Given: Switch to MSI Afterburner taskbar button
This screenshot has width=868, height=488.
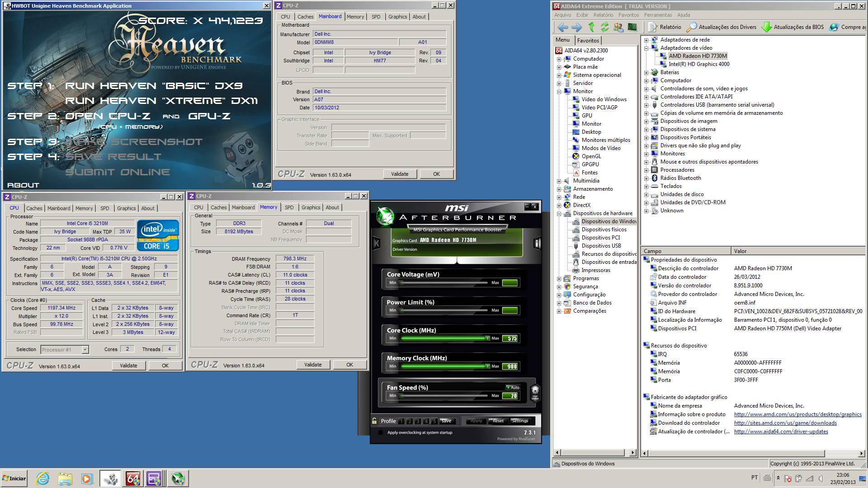Looking at the screenshot, I should (x=178, y=479).
